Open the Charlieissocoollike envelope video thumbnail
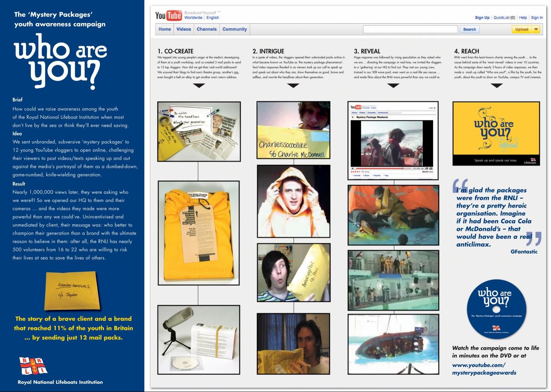This screenshot has width=551, height=392. 293,130
